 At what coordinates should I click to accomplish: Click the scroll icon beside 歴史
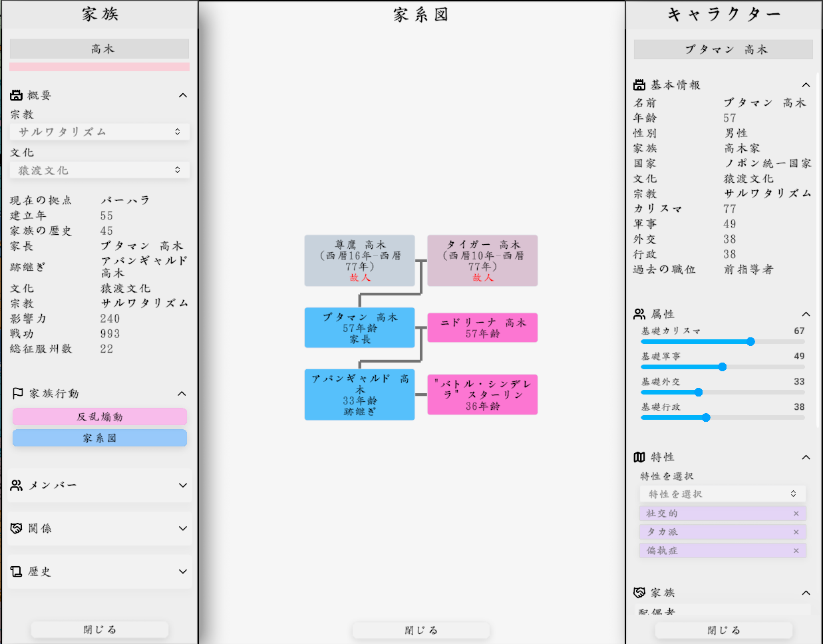coord(17,571)
